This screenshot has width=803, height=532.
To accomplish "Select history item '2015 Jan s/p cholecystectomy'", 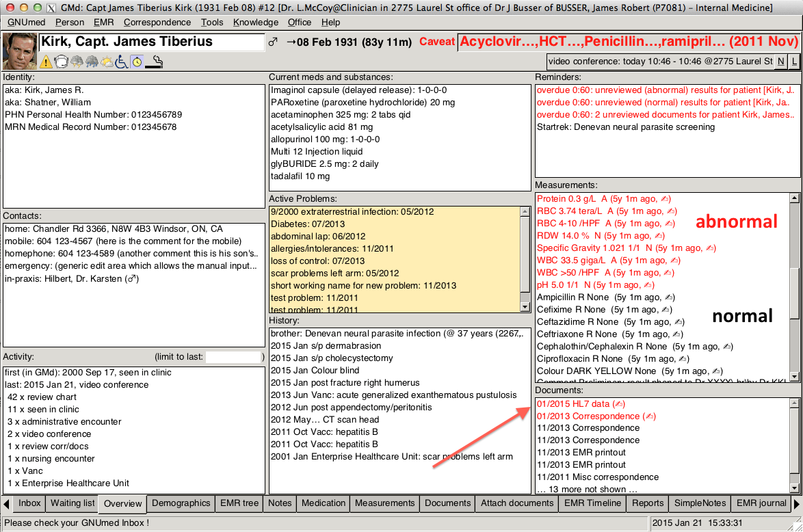I will click(332, 358).
